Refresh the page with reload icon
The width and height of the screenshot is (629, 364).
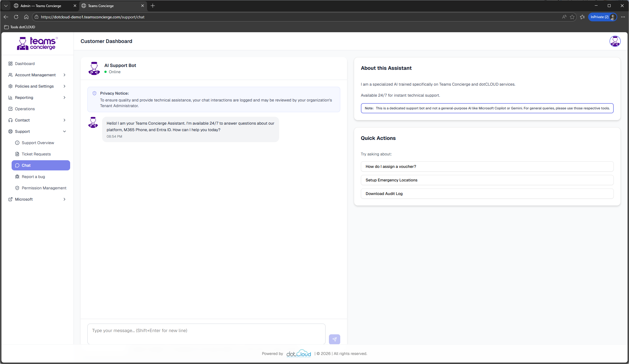[16, 17]
